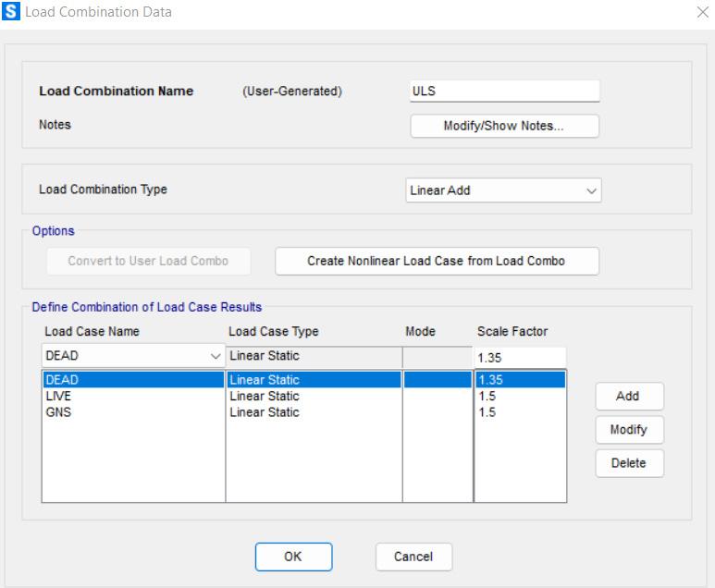The image size is (715, 588).
Task: Click the SAP2000 S logo icon
Action: click(x=11, y=11)
